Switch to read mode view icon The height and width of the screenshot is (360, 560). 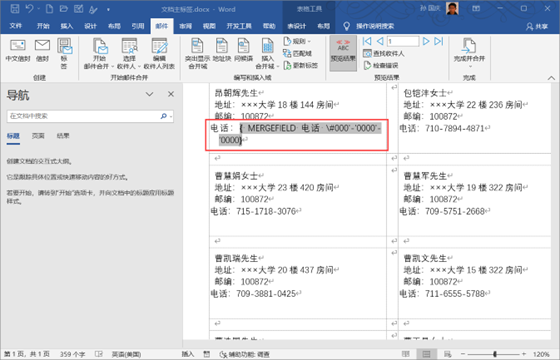pos(406,354)
